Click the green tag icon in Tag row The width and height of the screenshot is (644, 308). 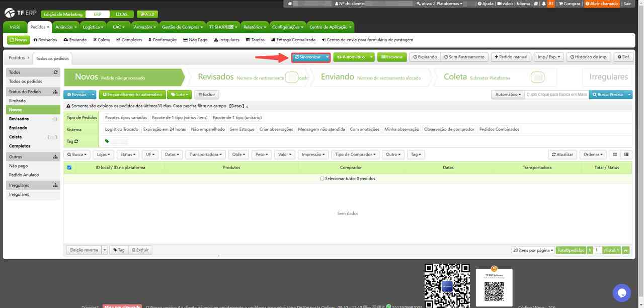coord(107,141)
